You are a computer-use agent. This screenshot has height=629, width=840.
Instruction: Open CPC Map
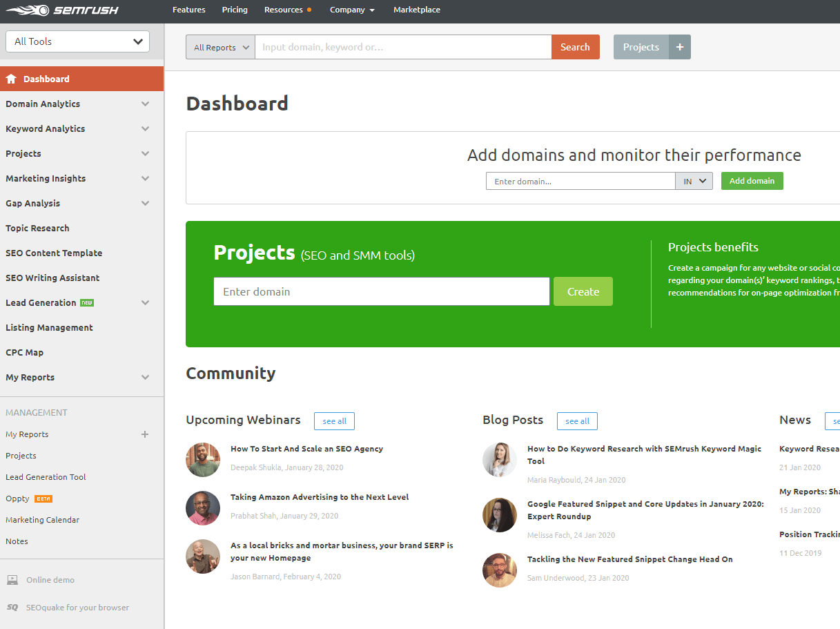pos(24,352)
